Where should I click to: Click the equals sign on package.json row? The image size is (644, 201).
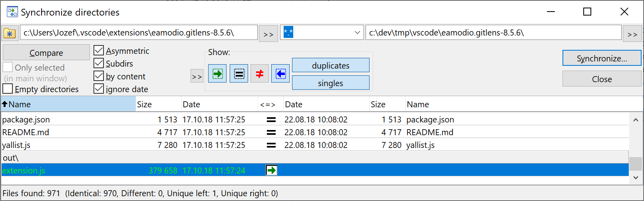pyautogui.click(x=271, y=120)
